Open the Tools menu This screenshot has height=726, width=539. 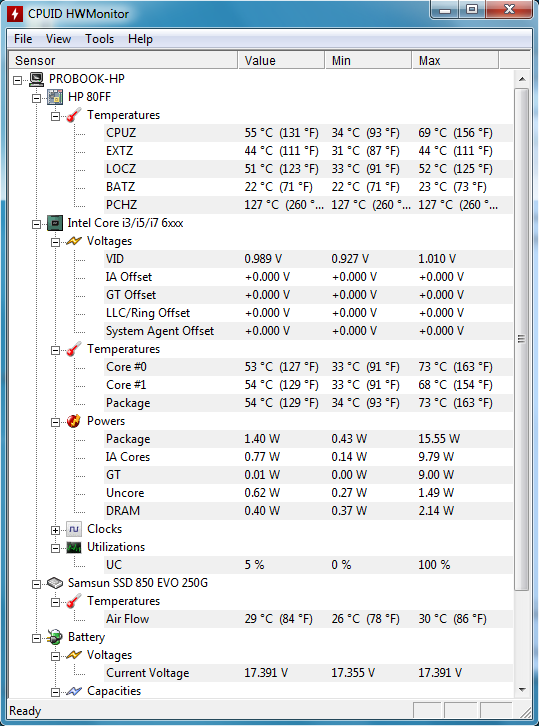coord(99,39)
